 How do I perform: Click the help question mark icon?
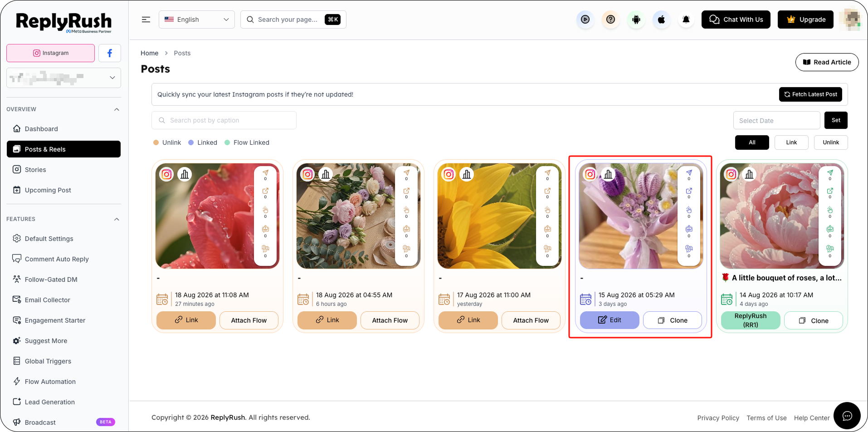[611, 20]
